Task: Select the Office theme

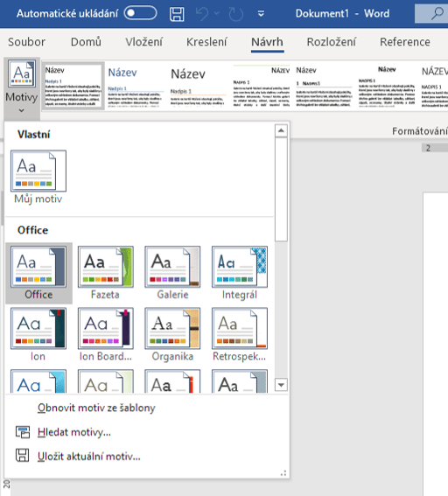Action: point(38,273)
